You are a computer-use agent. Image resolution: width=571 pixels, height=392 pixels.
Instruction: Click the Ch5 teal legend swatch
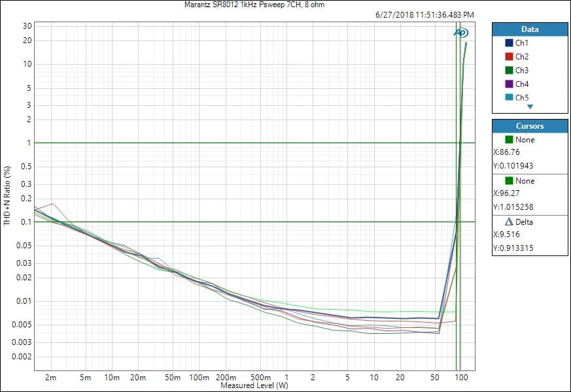tap(509, 97)
